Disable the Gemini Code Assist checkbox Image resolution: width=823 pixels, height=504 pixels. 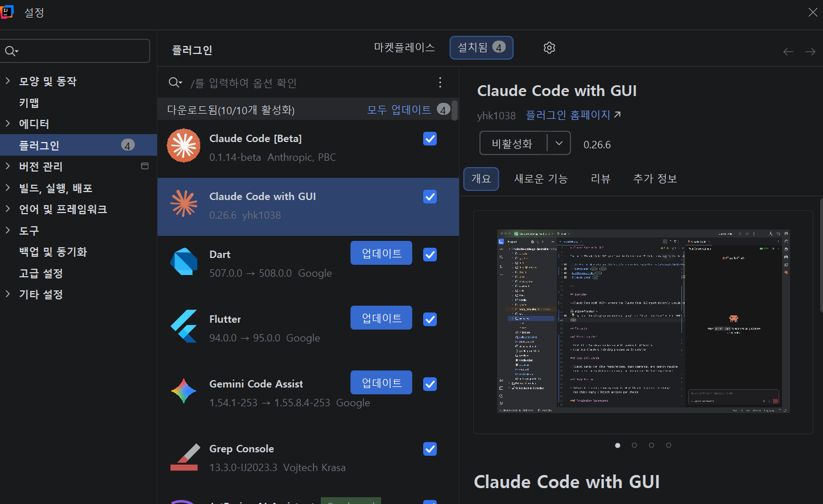[430, 384]
